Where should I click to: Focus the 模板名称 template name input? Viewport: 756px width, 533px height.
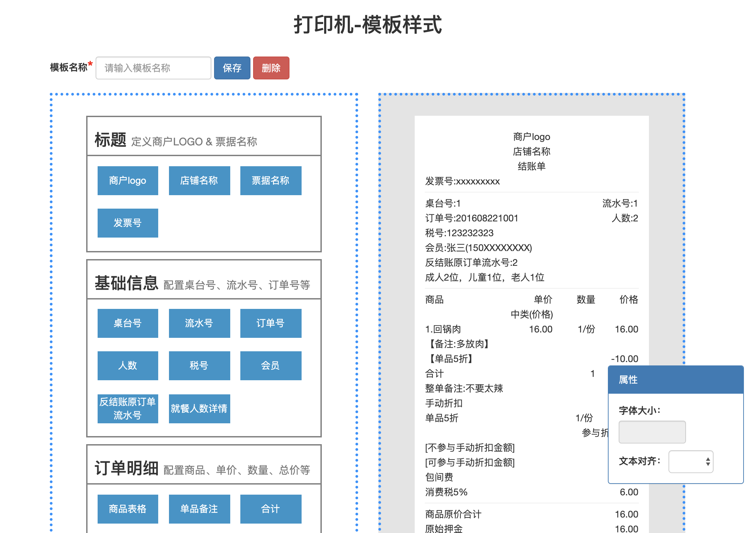click(153, 68)
